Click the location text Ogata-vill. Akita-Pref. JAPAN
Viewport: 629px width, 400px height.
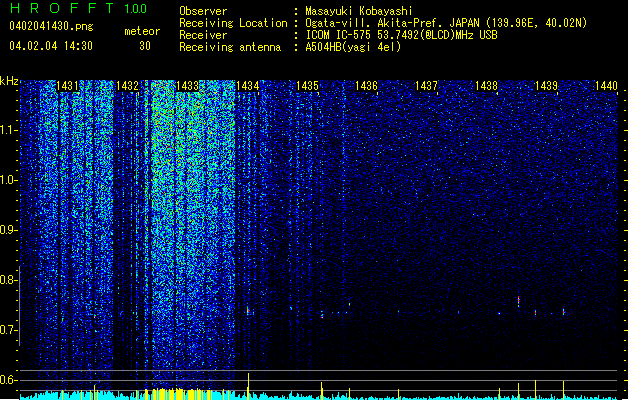(x=392, y=23)
